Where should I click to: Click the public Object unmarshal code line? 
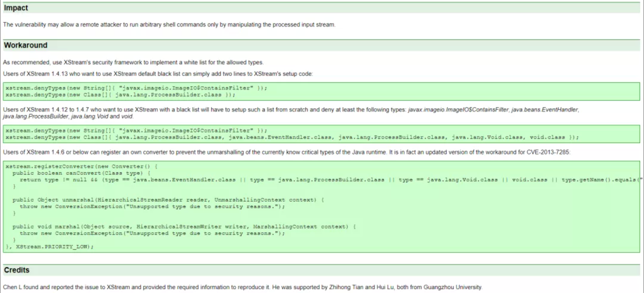(x=168, y=200)
